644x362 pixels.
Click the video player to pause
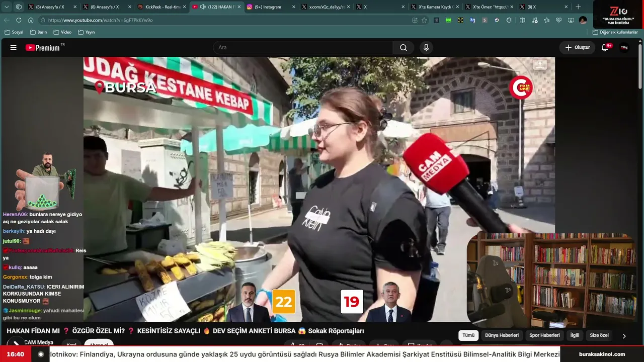click(319, 189)
